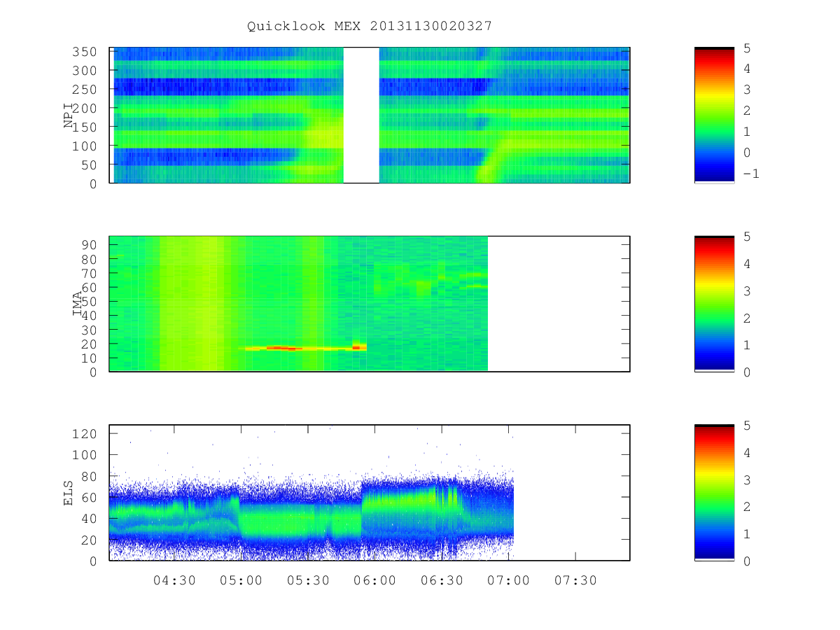
Task: Click the 100 tick on NPI axis
Action: pyautogui.click(x=85, y=146)
